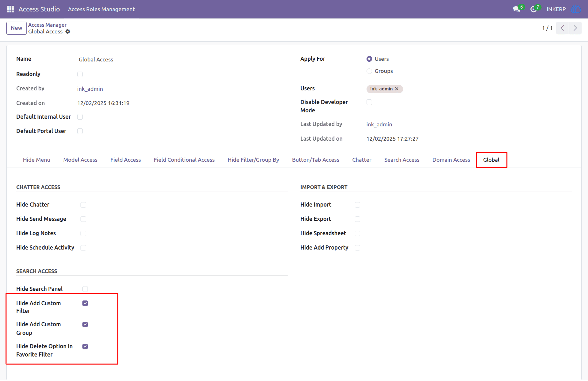The height and width of the screenshot is (381, 588).
Task: Check the Hide Add Property checkbox
Action: click(x=357, y=248)
